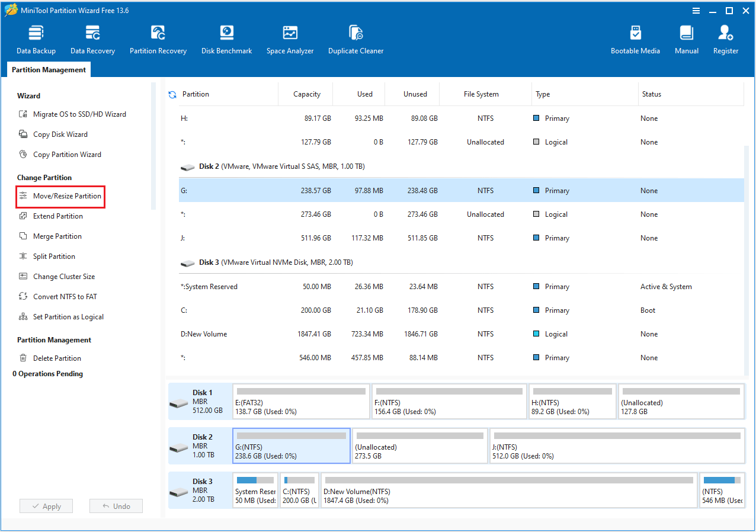This screenshot has height=532, width=756.
Task: Sort by the Partition column header
Action: click(229, 94)
